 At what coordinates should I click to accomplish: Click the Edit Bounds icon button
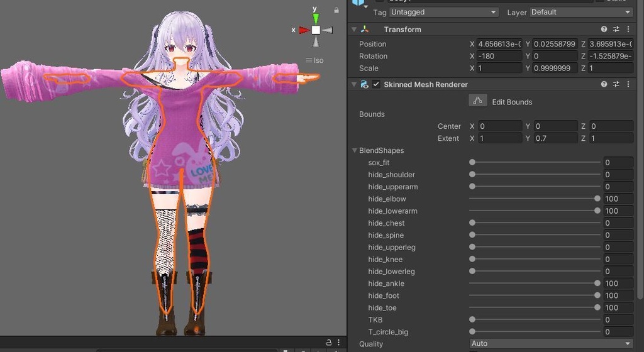tap(478, 101)
